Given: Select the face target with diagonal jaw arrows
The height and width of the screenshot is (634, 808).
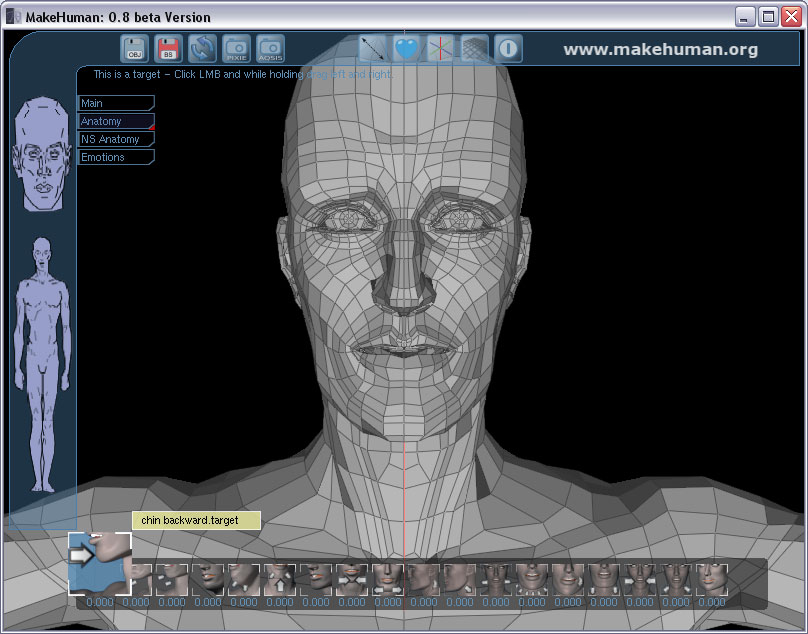Looking at the screenshot, I should pyautogui.click(x=676, y=579).
